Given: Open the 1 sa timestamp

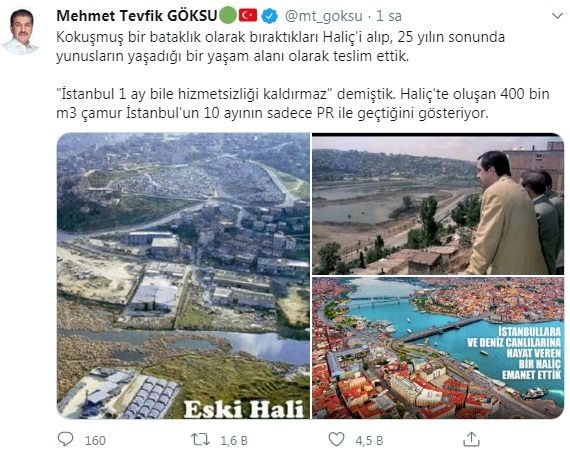Looking at the screenshot, I should (389, 16).
